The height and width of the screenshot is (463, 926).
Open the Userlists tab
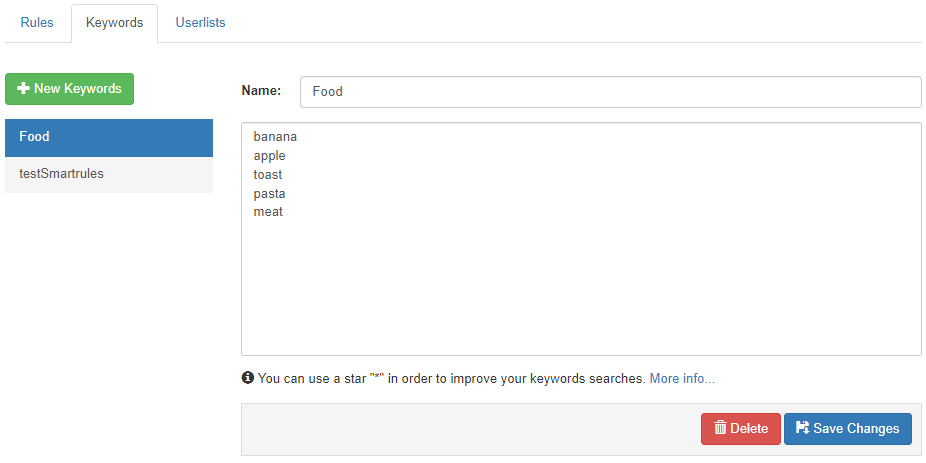click(x=200, y=23)
